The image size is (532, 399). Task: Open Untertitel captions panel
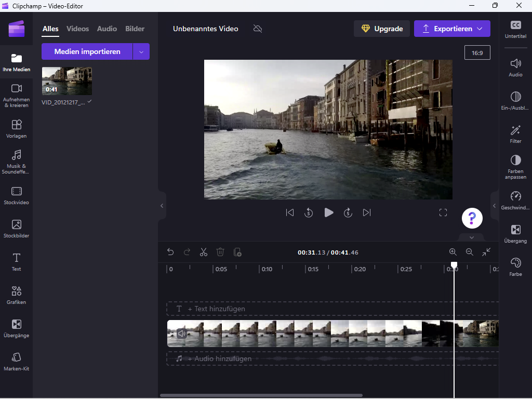pyautogui.click(x=515, y=29)
